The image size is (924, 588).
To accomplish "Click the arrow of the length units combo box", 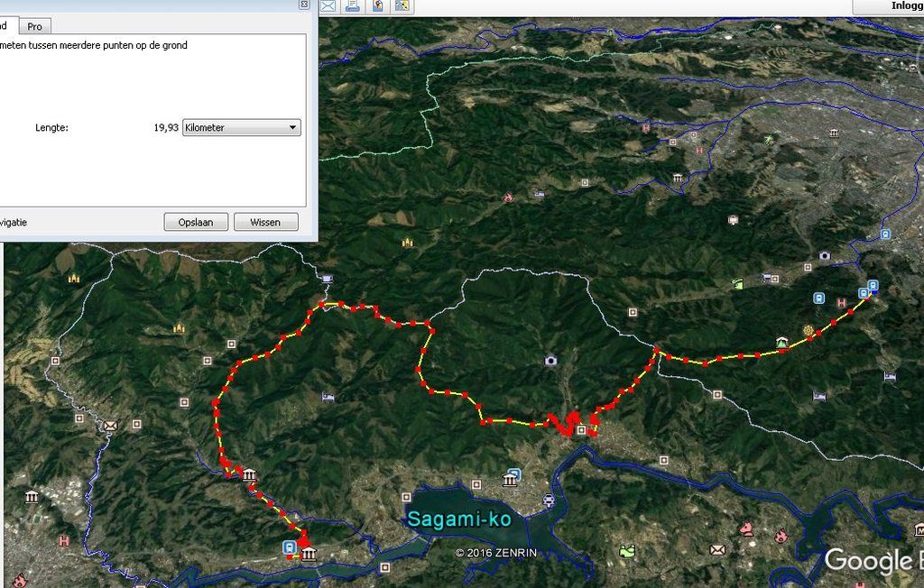I will click(292, 127).
